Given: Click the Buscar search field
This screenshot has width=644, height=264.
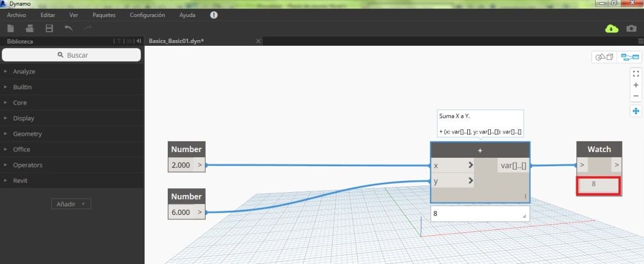Looking at the screenshot, I should [x=71, y=55].
